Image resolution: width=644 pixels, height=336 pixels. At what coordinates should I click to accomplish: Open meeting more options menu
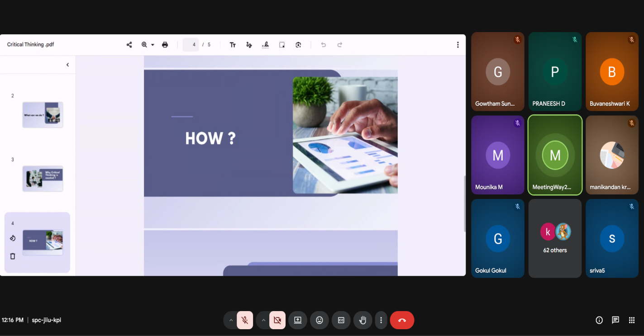tap(381, 320)
